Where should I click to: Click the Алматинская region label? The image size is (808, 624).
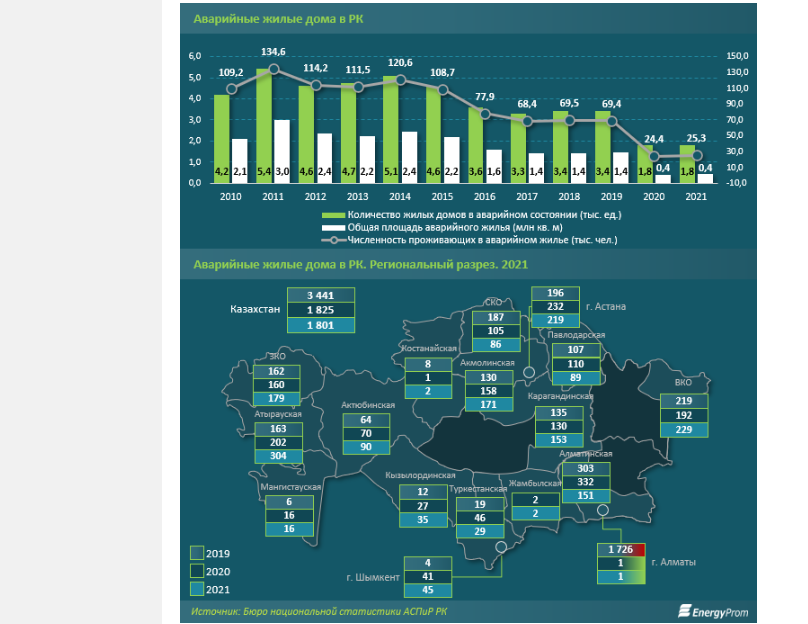coord(586,454)
